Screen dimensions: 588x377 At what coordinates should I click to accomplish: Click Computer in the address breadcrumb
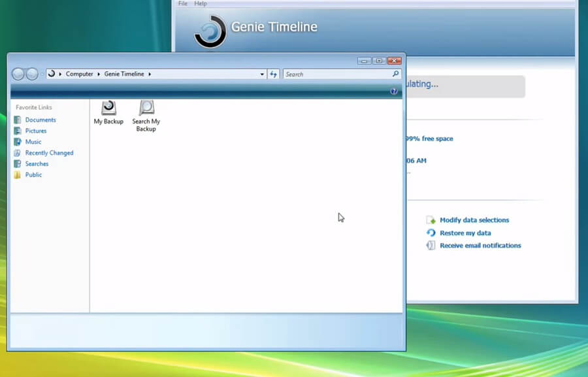click(80, 74)
